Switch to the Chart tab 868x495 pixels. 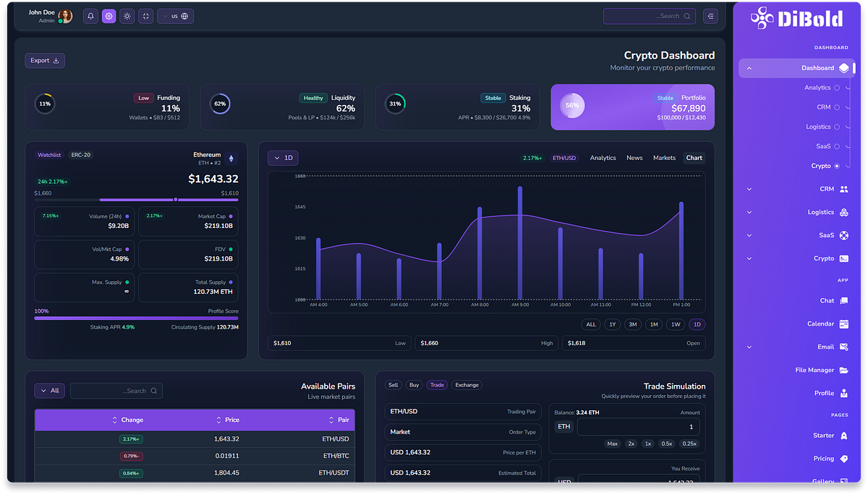coord(694,158)
